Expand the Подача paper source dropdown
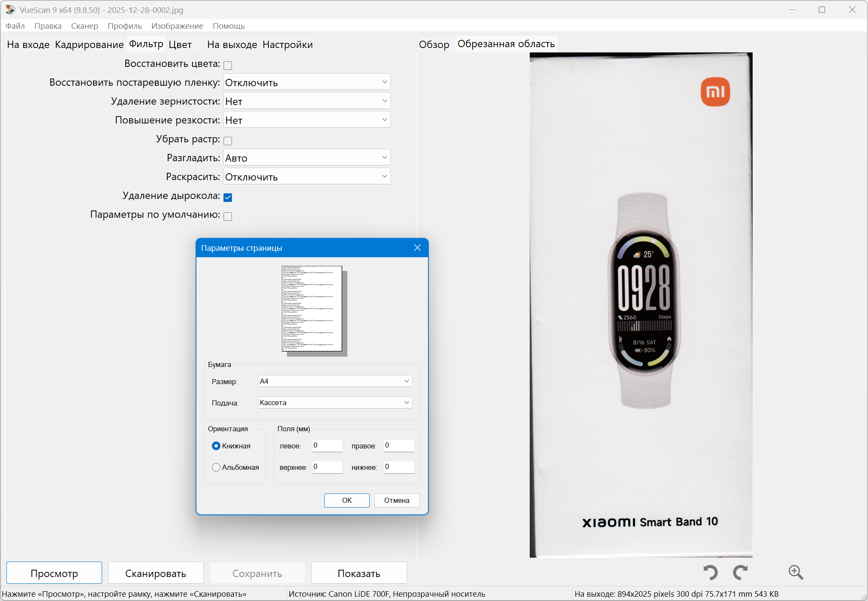The width and height of the screenshot is (868, 601). click(x=335, y=403)
